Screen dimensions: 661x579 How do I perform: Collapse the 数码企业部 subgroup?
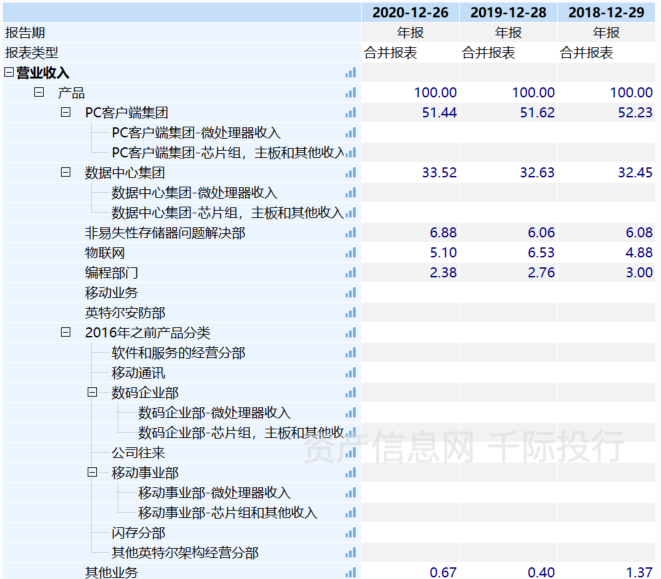pyautogui.click(x=93, y=393)
